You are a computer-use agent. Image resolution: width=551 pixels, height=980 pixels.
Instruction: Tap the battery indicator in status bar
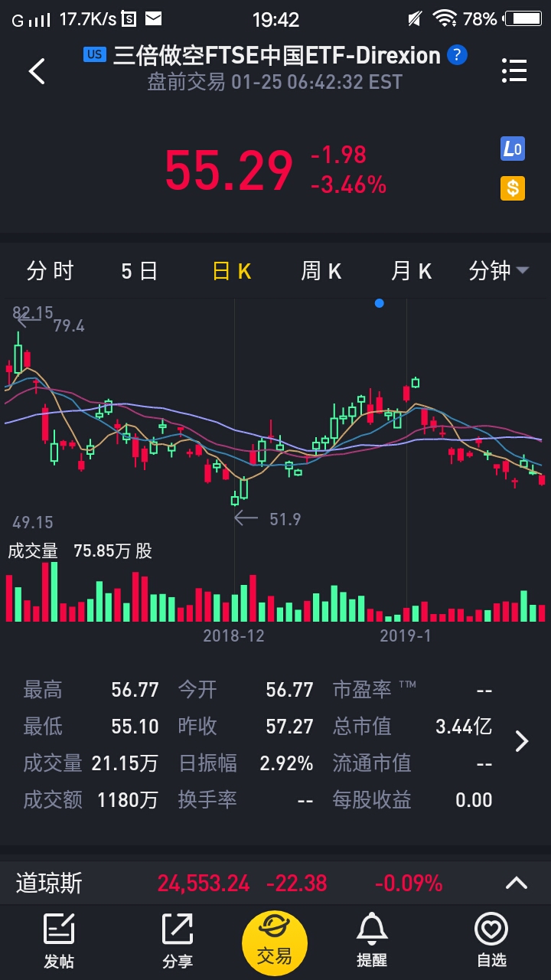pyautogui.click(x=524, y=18)
